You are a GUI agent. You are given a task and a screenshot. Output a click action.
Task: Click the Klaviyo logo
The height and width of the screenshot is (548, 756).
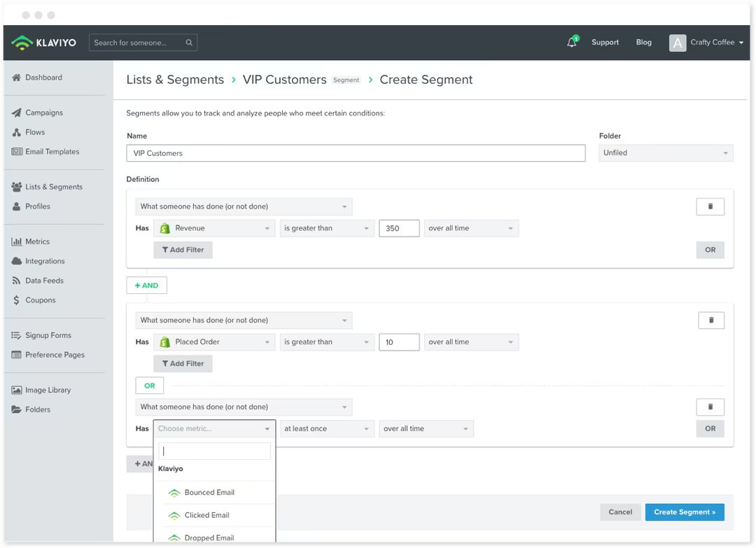(x=44, y=43)
